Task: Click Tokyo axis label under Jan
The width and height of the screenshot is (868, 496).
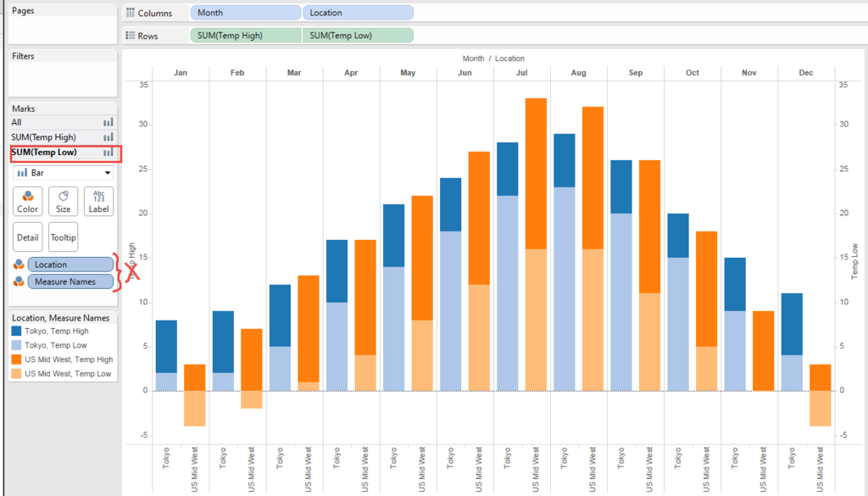Action: 167,459
